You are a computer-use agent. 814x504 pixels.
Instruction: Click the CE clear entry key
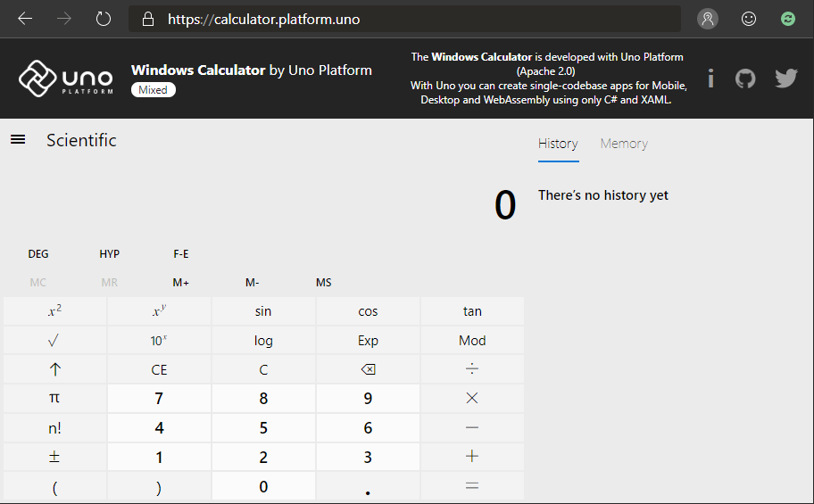coord(159,369)
